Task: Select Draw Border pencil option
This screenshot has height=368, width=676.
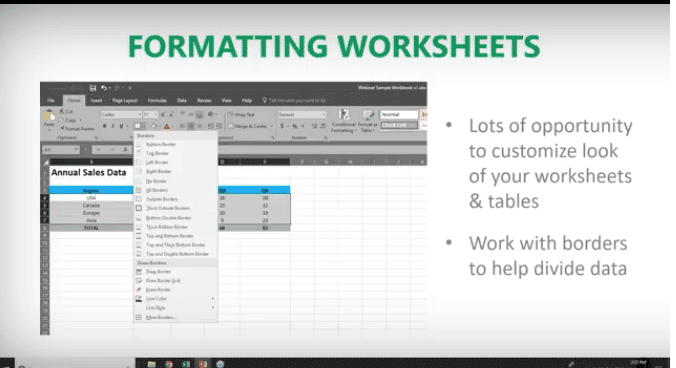Action: pyautogui.click(x=175, y=271)
